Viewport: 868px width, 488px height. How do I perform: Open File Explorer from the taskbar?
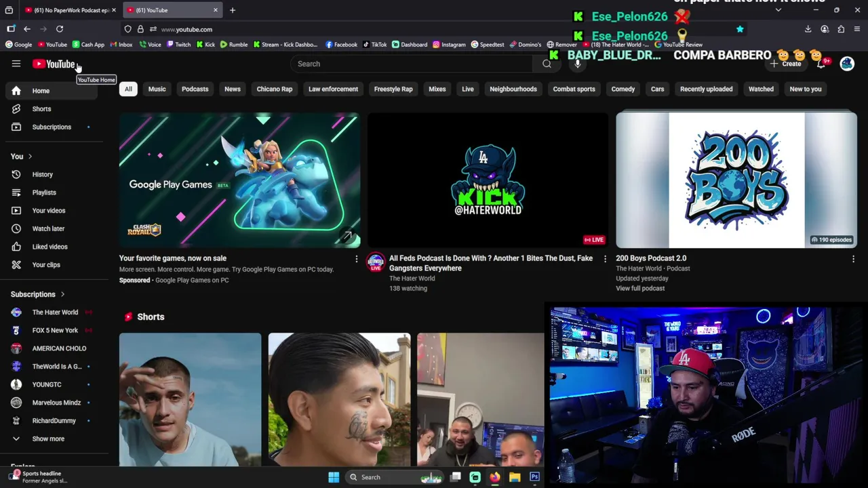[x=515, y=477]
